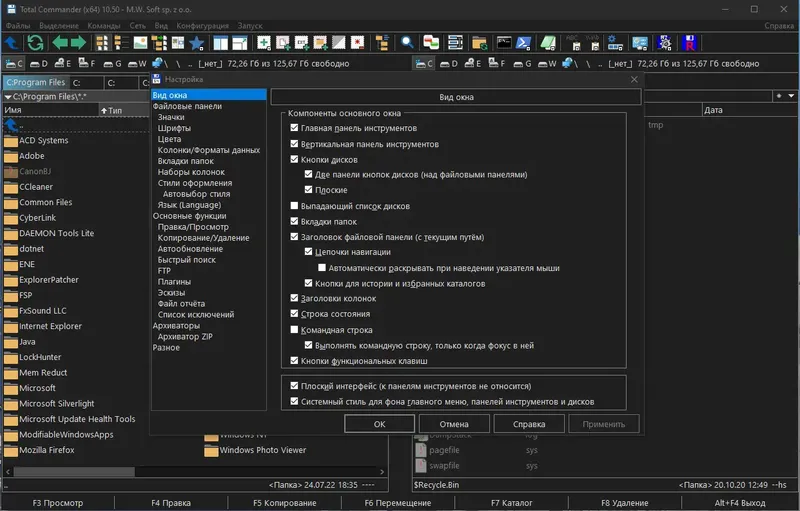This screenshot has height=511, width=800.
Task: Select Цвета in settings tree
Action: coord(169,139)
